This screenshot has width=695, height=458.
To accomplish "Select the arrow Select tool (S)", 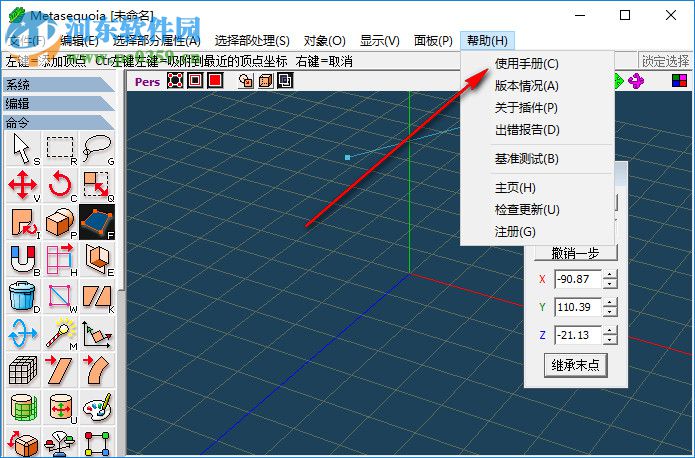I will pos(23,149).
